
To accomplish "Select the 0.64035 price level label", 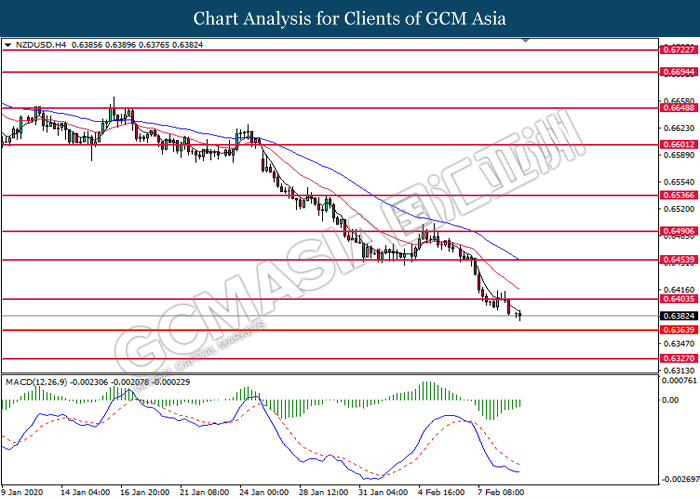I will (x=679, y=299).
